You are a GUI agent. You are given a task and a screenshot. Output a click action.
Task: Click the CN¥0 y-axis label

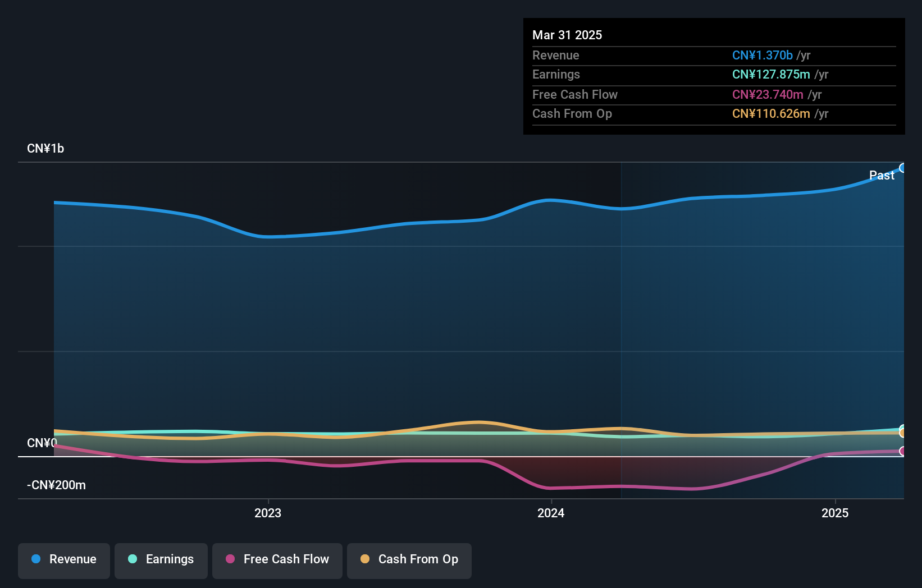[42, 443]
